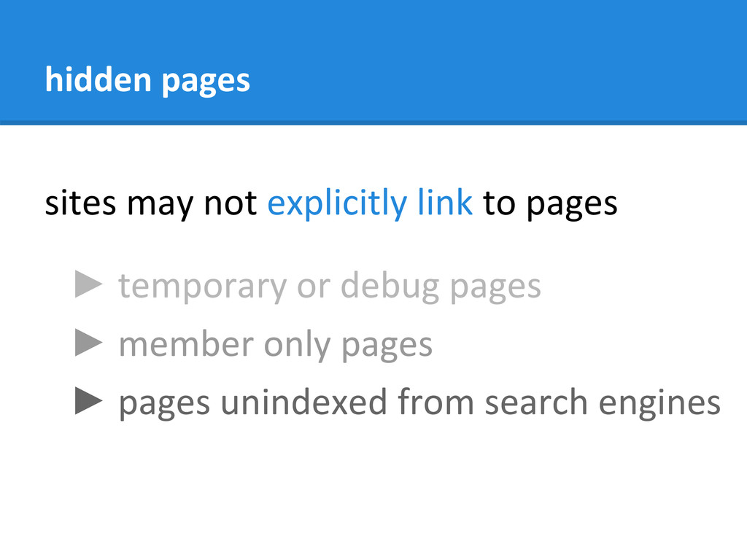Screen dimensions: 747x560
Task: Click the word 'member' in second bullet
Action: point(186,343)
